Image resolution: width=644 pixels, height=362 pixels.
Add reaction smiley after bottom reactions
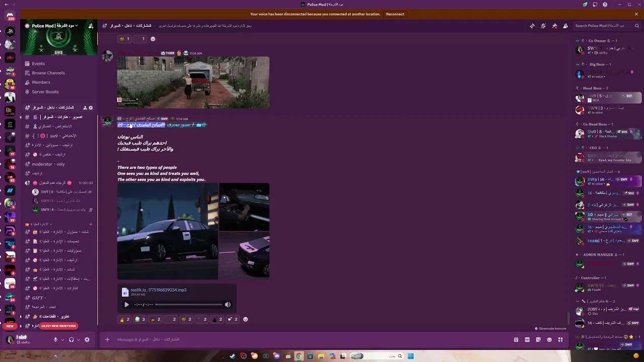point(246,319)
